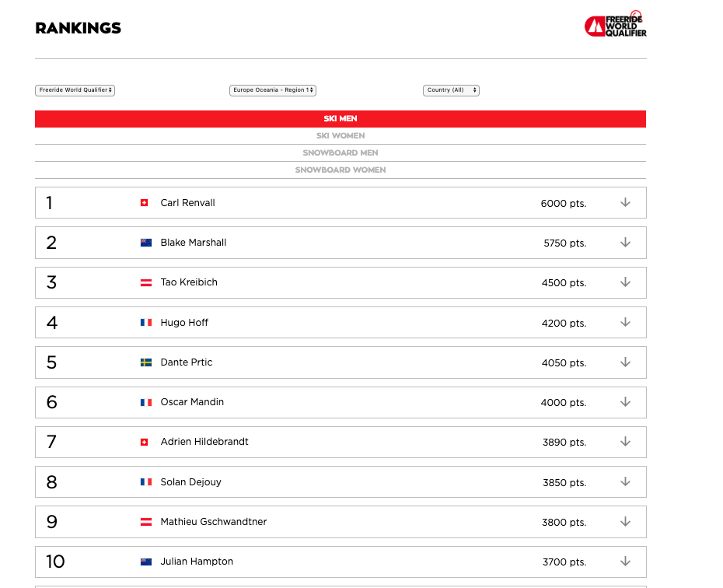Expand Carl Renvall's ranking details arrow
723x588 pixels.
pos(625,202)
